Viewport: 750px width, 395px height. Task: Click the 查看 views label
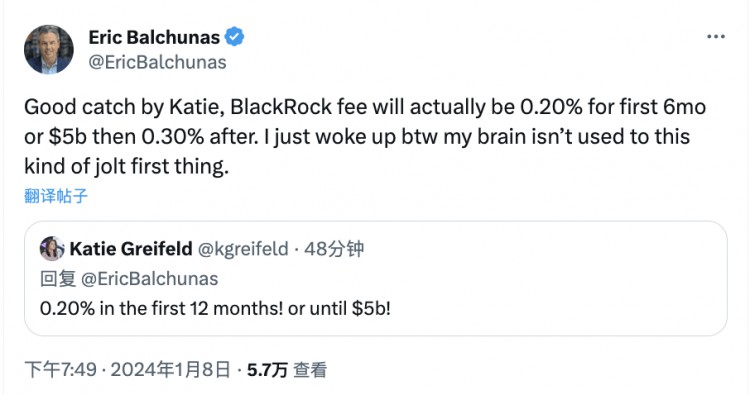point(310,370)
